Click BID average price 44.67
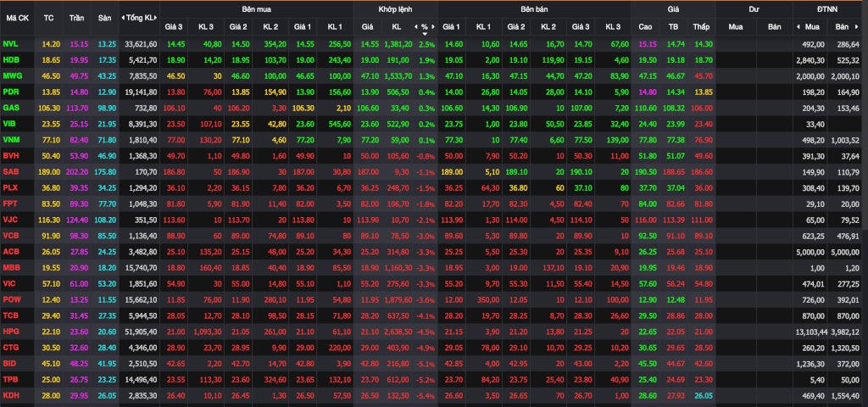The width and height of the screenshot is (868, 407). coord(674,365)
